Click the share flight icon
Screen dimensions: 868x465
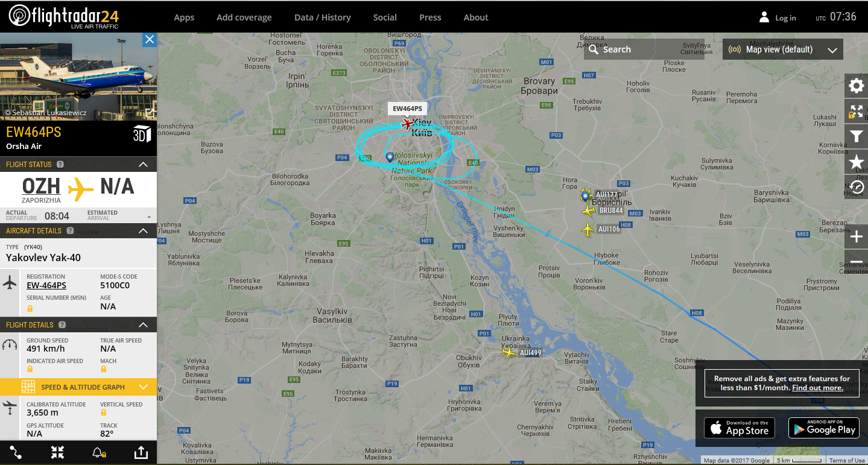click(x=140, y=452)
